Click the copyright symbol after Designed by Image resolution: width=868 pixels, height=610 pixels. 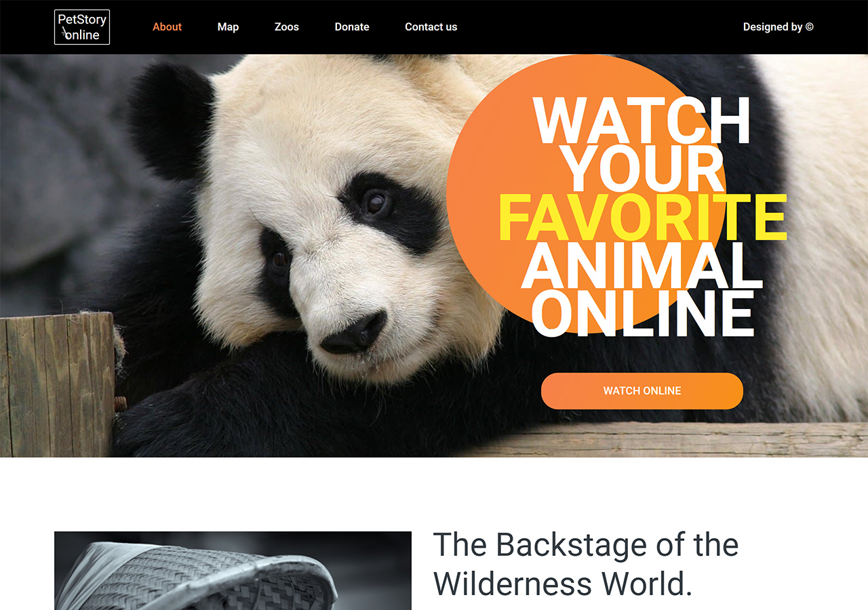[x=809, y=27]
